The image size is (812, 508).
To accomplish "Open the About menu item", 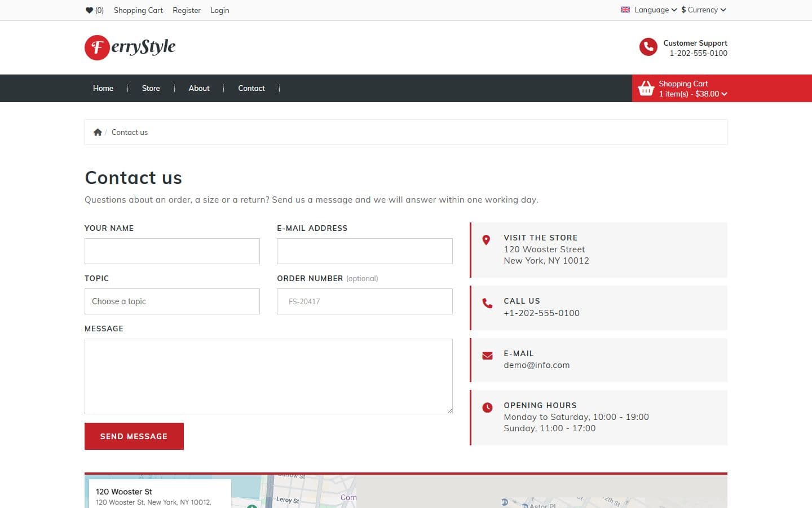I will tap(199, 88).
